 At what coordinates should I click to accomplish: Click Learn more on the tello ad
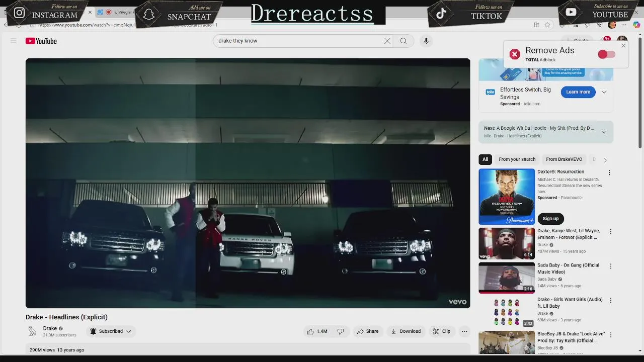point(578,92)
